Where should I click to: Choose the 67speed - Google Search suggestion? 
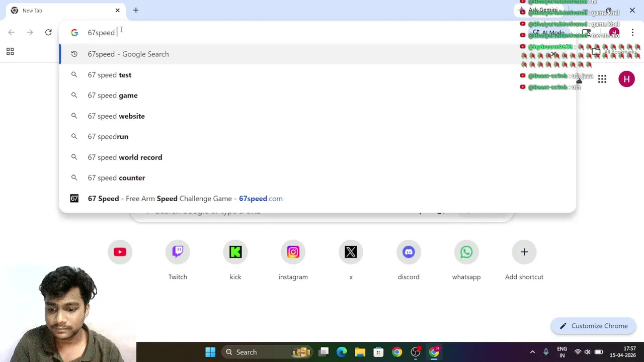click(317, 54)
